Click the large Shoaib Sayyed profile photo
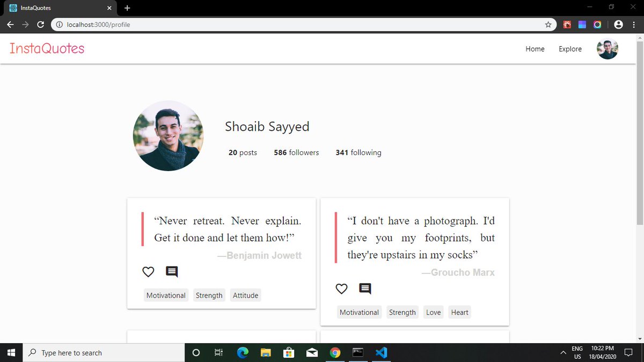 (x=169, y=136)
